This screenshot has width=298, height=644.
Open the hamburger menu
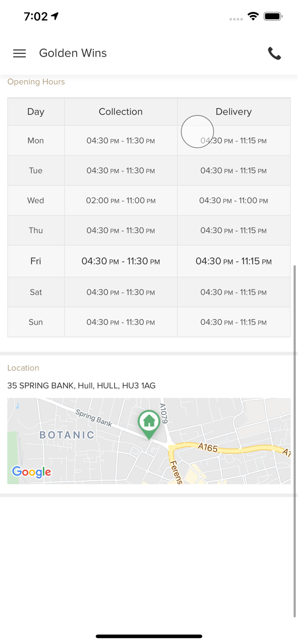coord(19,53)
